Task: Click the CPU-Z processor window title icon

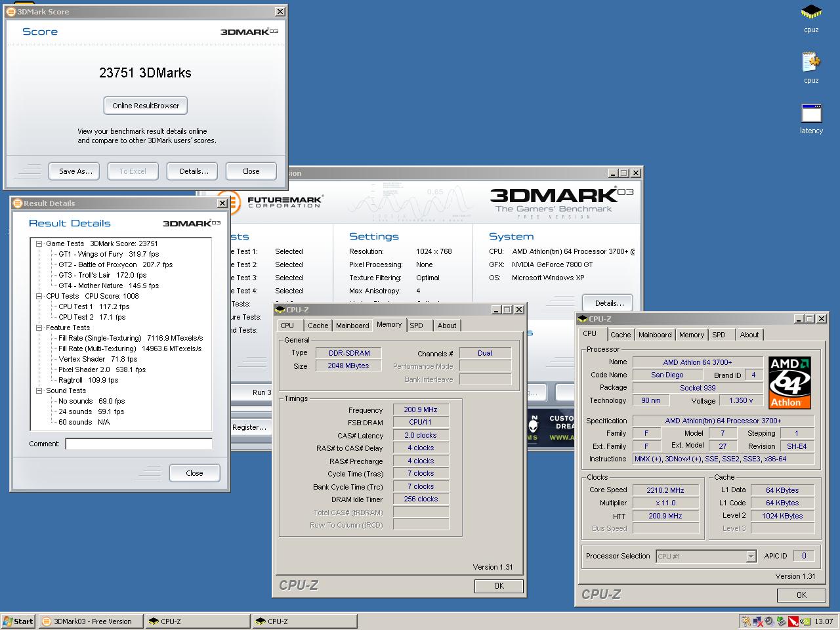Action: pos(583,319)
